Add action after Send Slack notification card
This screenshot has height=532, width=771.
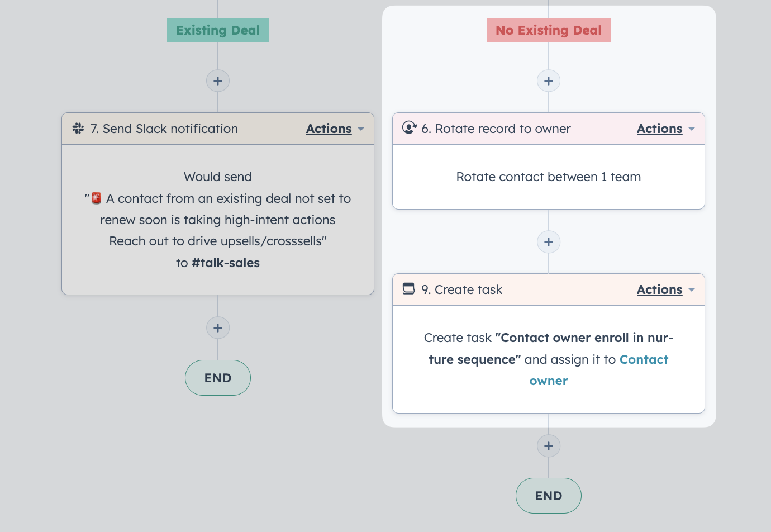pos(218,328)
